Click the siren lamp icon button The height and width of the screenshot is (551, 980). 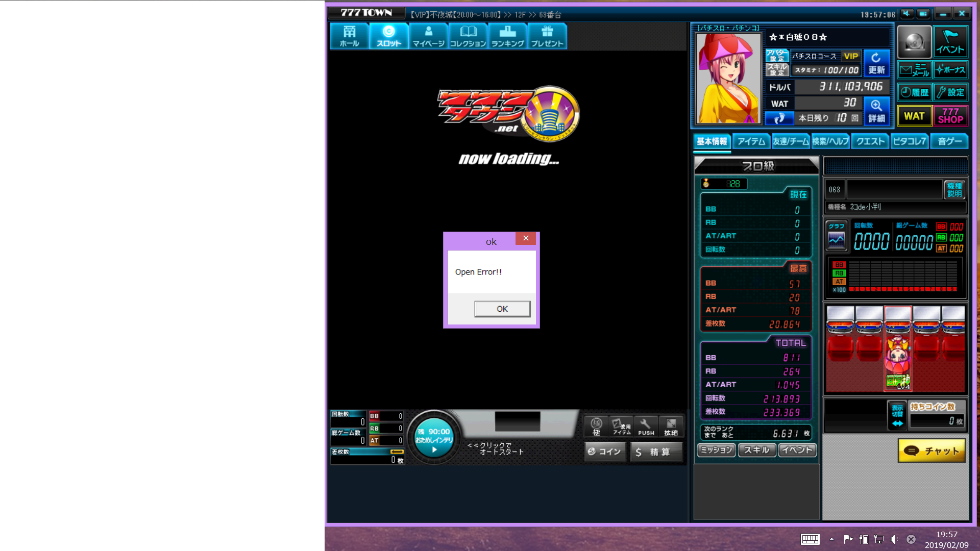tap(914, 41)
